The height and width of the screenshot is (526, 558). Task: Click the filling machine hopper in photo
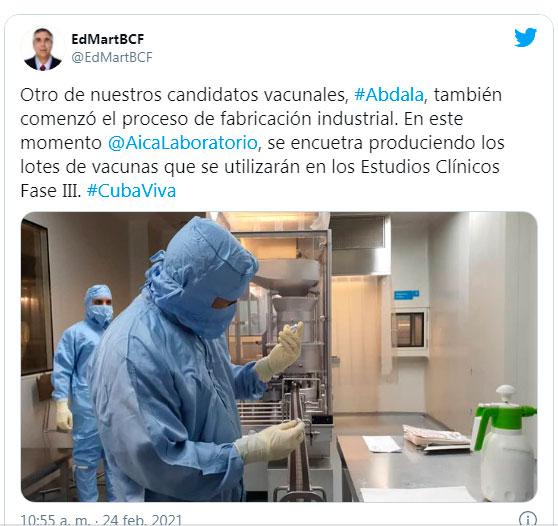tap(286, 276)
